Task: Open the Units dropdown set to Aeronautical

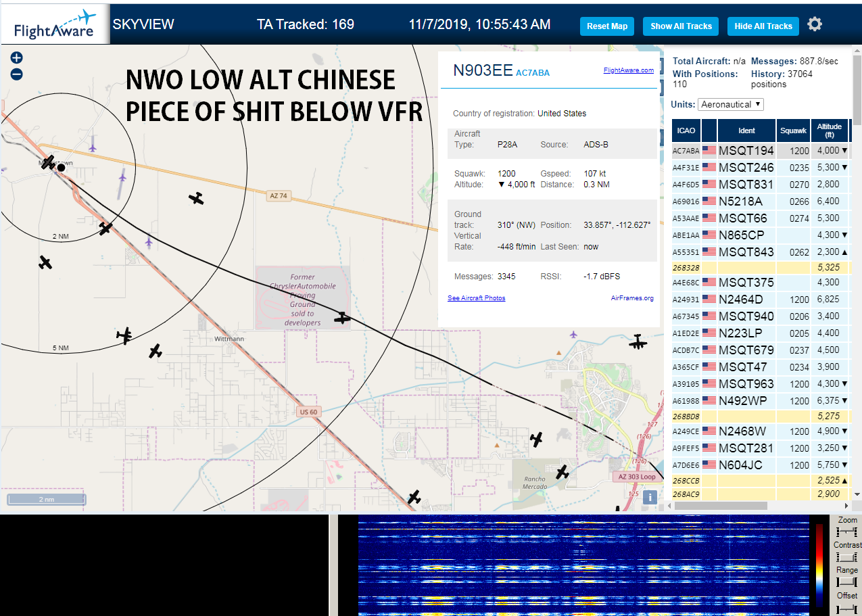Action: [732, 105]
